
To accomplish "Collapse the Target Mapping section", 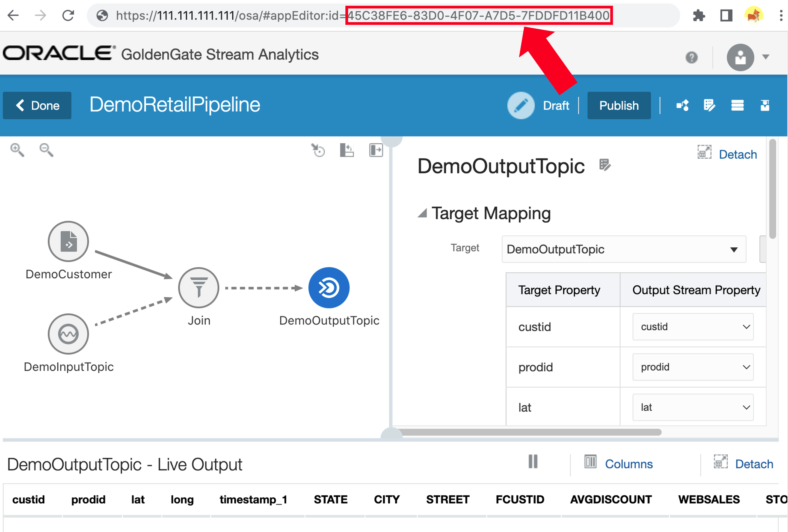I will pyautogui.click(x=423, y=214).
